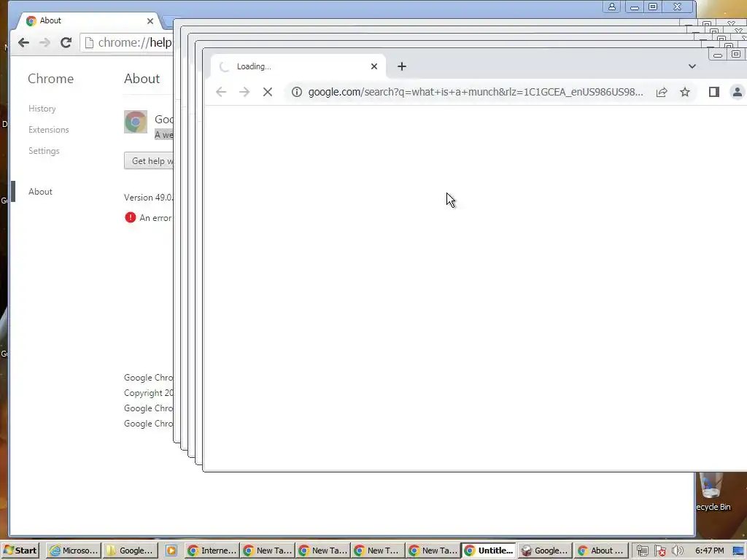Open History in the Chrome sidebar
The image size is (747, 560).
pyautogui.click(x=42, y=109)
